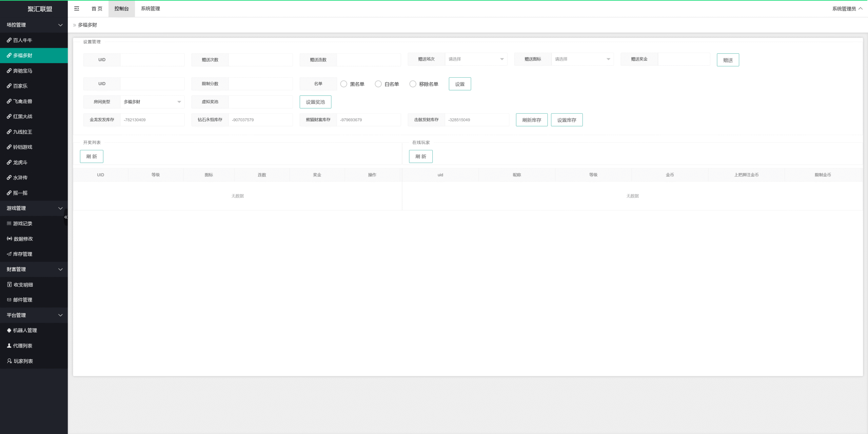Click the sidebar collapse hamburger icon

77,8
